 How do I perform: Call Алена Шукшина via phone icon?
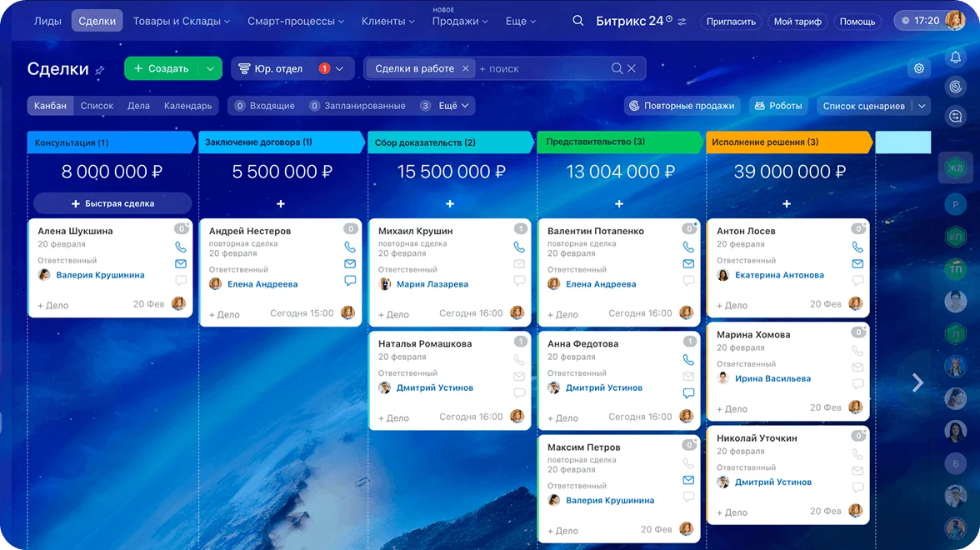[181, 247]
